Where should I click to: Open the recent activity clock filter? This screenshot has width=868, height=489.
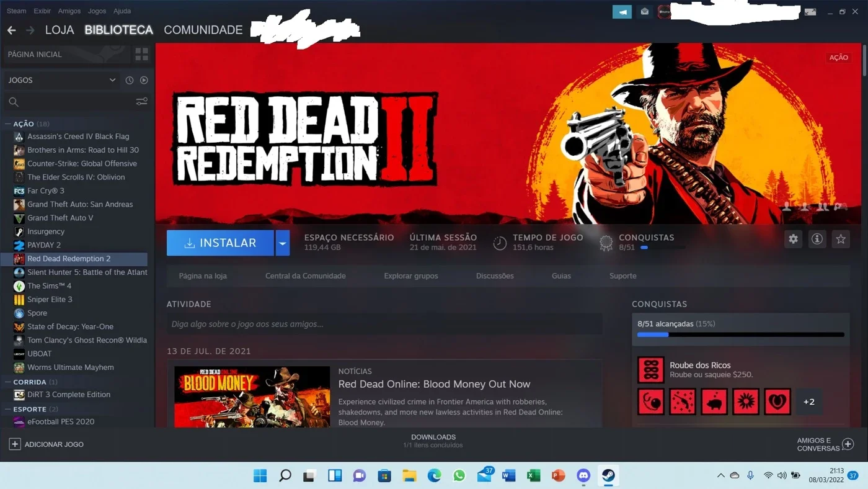point(130,80)
